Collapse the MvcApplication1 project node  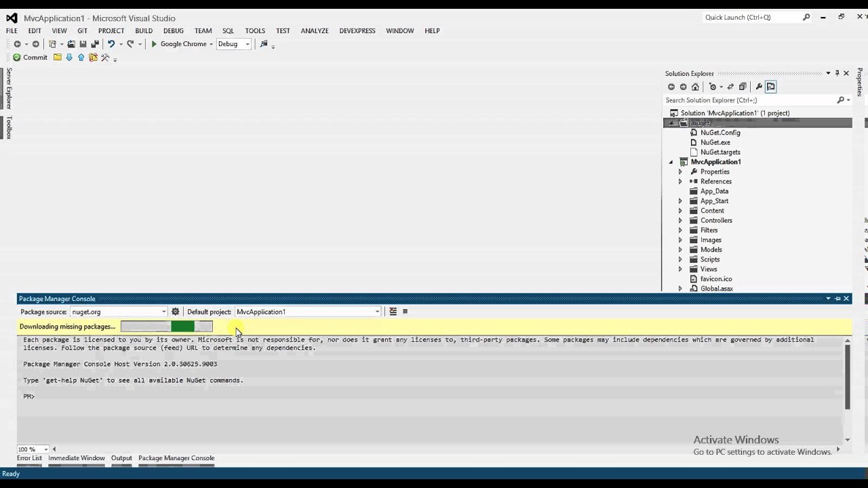pos(671,162)
